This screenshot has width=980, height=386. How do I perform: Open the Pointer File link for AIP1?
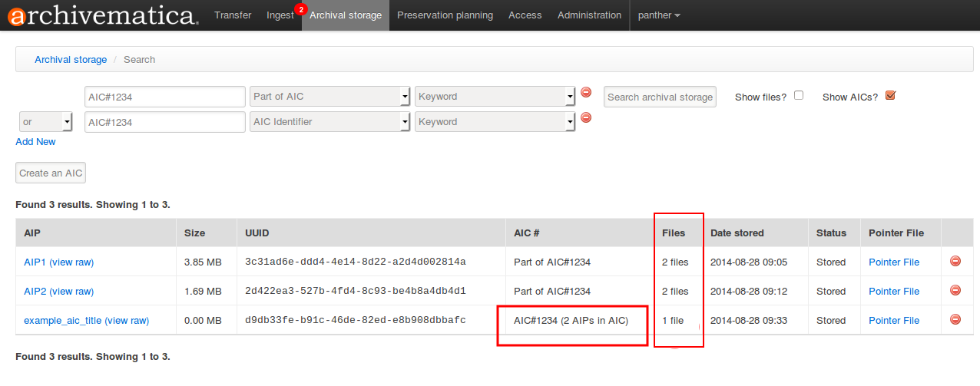pos(894,262)
